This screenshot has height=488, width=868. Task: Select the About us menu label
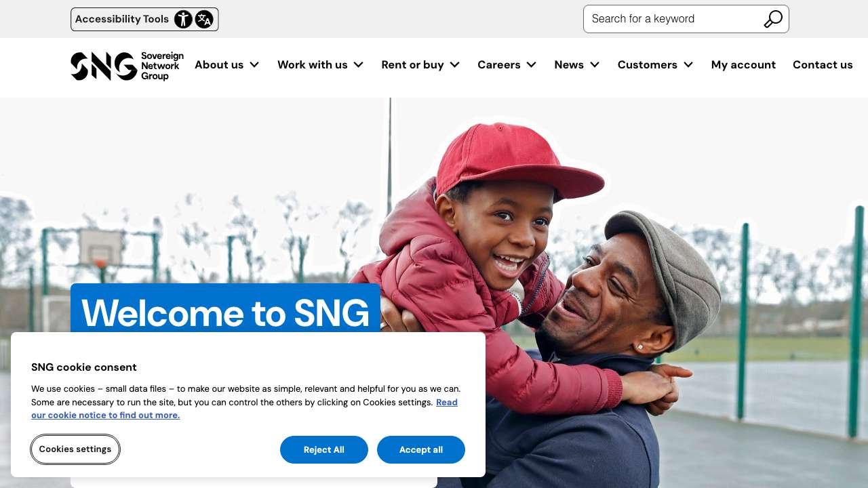(219, 64)
